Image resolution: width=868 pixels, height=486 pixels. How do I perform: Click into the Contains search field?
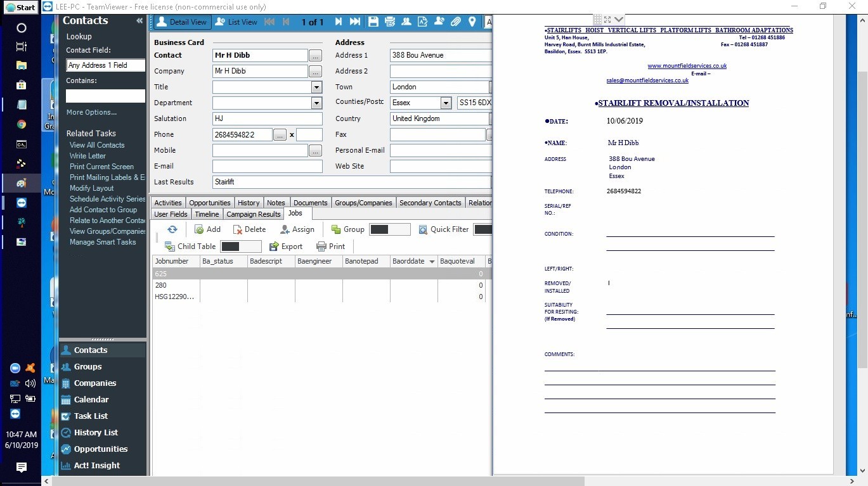tap(105, 96)
